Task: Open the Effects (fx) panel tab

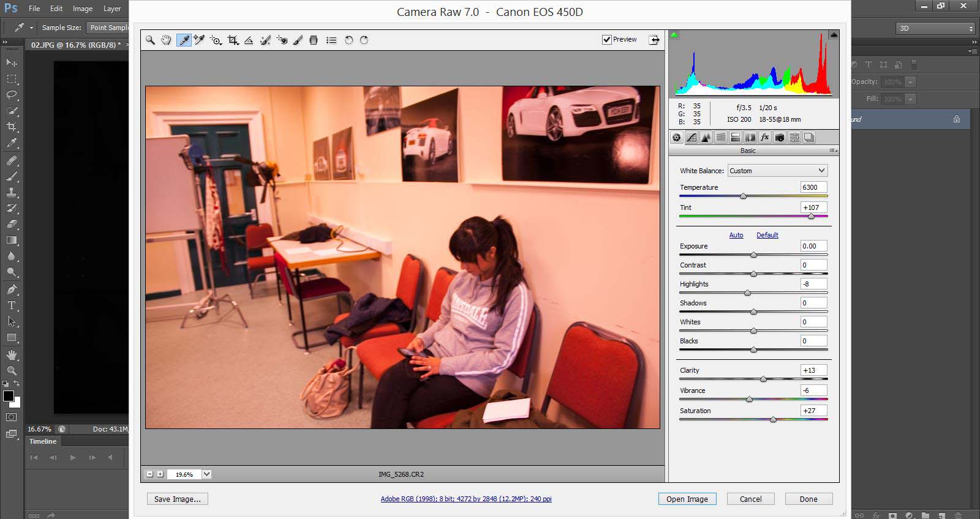Action: click(x=765, y=138)
